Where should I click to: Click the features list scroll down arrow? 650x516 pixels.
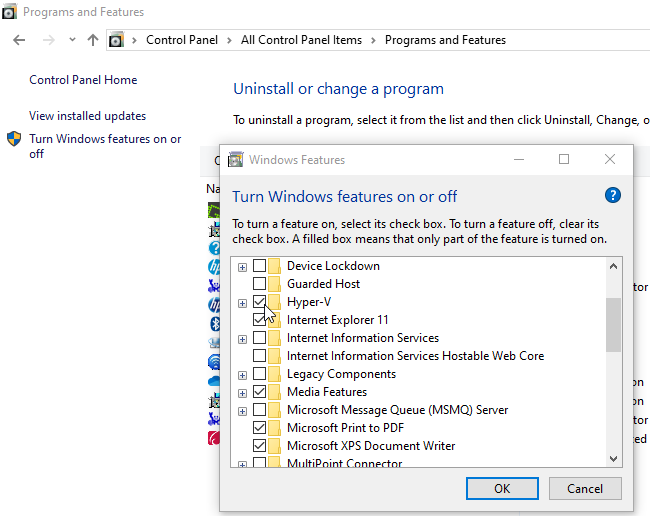click(614, 458)
